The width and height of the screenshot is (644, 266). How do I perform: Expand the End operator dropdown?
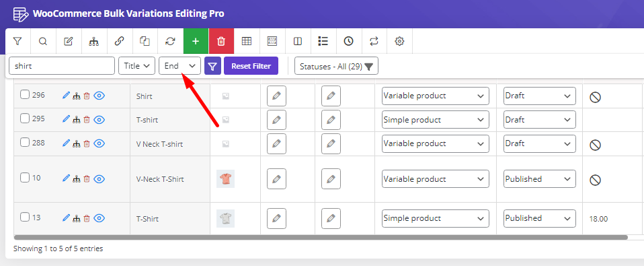180,66
